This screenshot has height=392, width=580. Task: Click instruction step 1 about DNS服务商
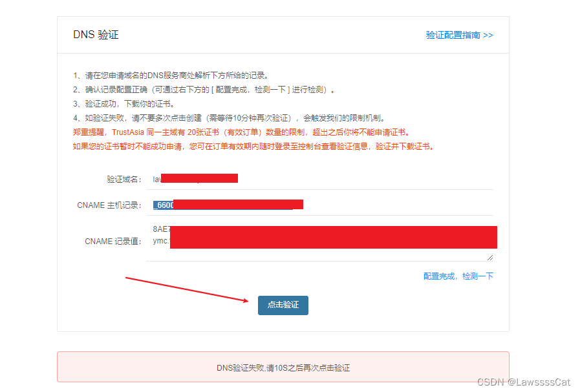click(x=171, y=76)
